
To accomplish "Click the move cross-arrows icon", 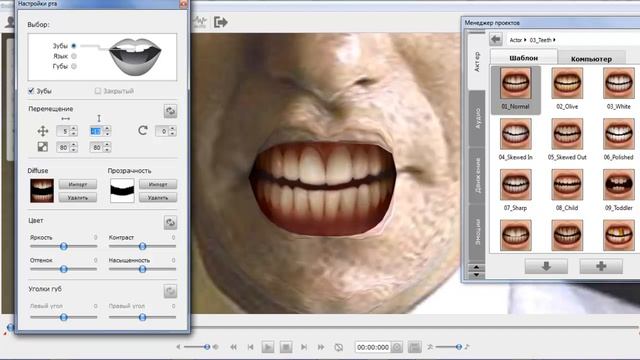I will 42,131.
